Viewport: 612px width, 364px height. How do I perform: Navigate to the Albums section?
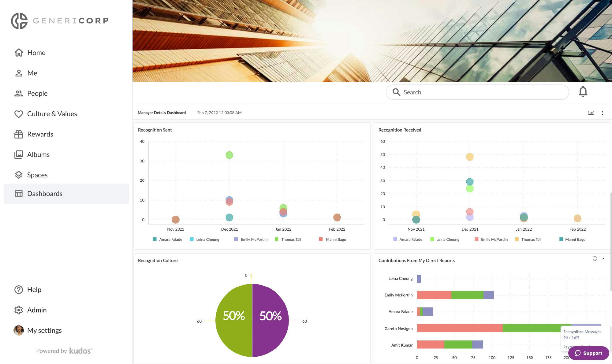[38, 154]
